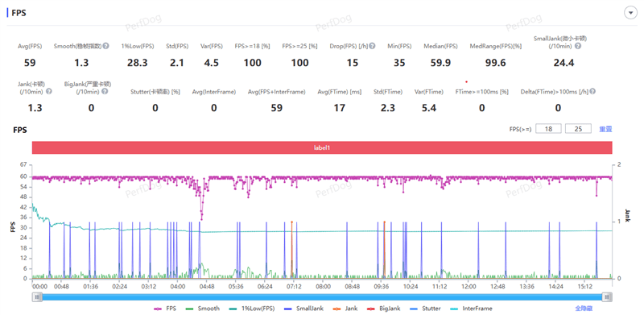
Task: Click the FTime>=100ms [%] label
Action: pyautogui.click(x=481, y=92)
